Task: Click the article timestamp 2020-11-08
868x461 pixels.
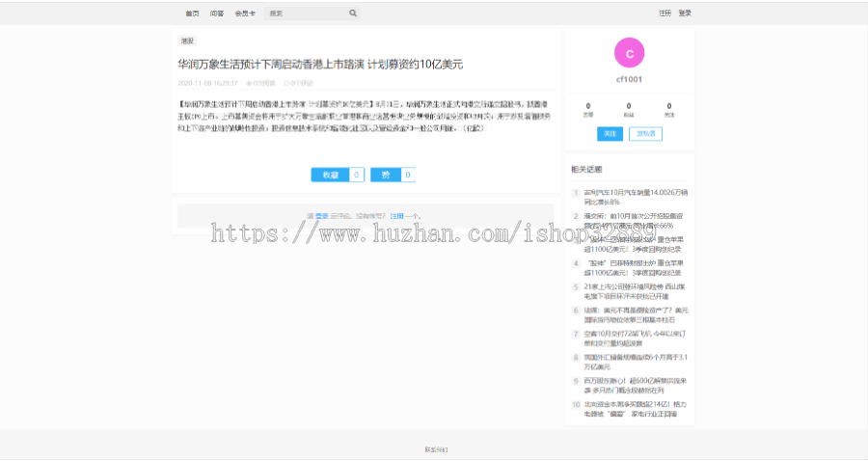Action: coord(207,83)
